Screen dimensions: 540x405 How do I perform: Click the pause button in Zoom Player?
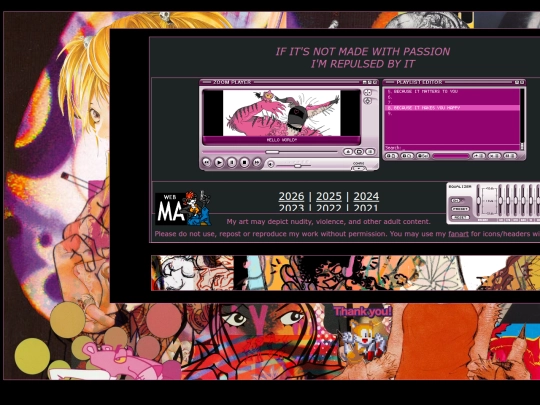click(232, 162)
